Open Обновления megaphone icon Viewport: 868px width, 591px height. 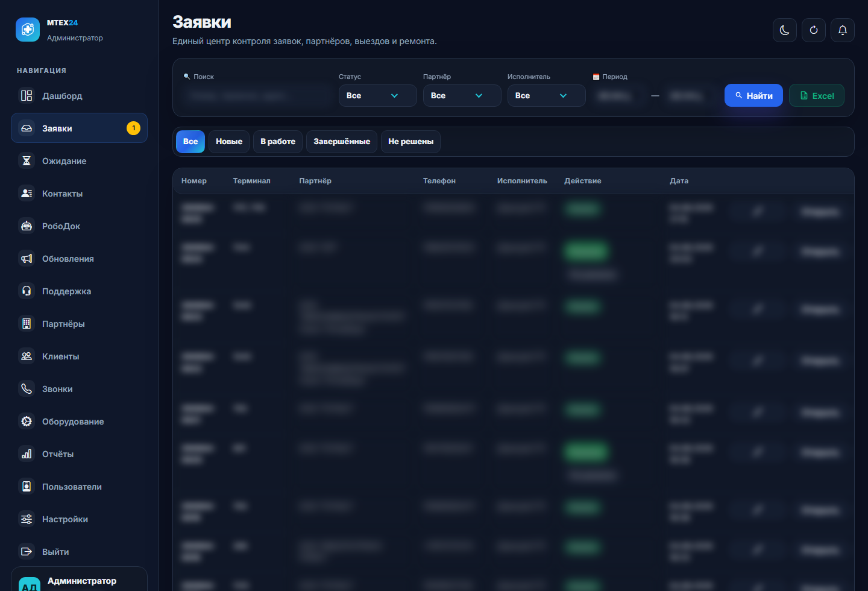(27, 259)
